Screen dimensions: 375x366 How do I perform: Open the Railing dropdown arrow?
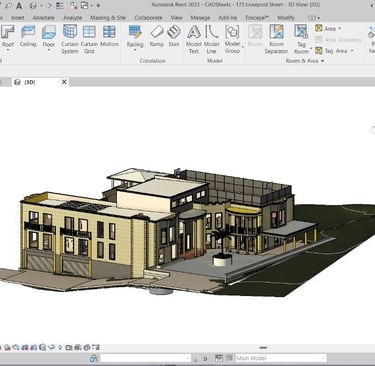tap(135, 50)
